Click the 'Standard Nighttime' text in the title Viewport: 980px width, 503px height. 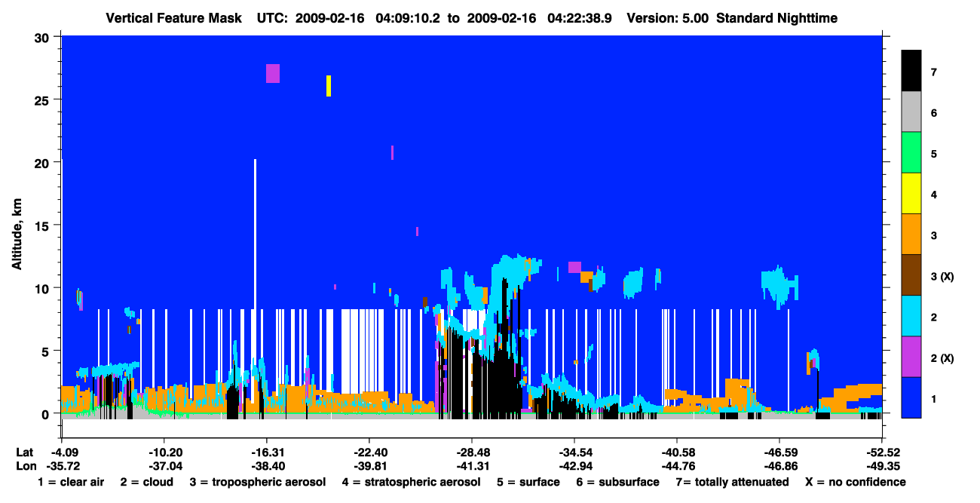[x=776, y=18]
